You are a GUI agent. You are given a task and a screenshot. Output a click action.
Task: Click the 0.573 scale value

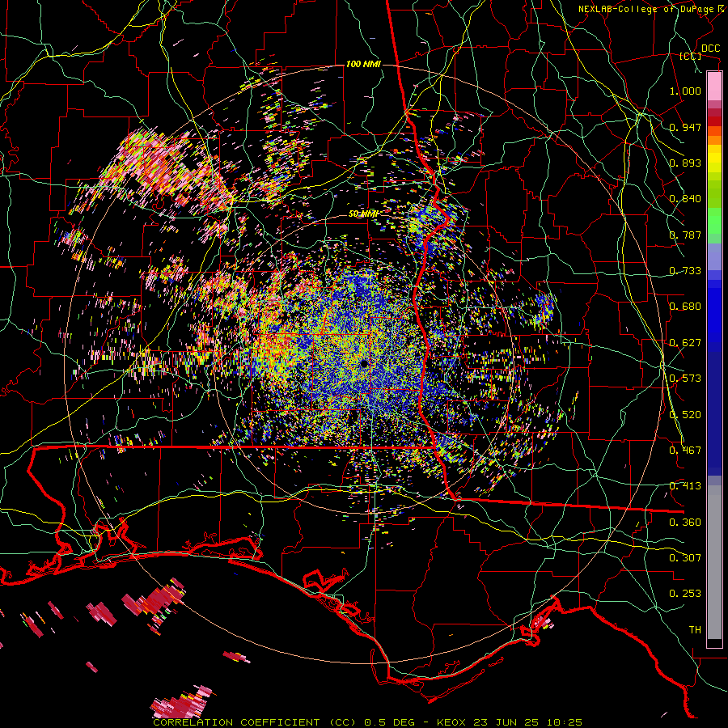click(685, 378)
